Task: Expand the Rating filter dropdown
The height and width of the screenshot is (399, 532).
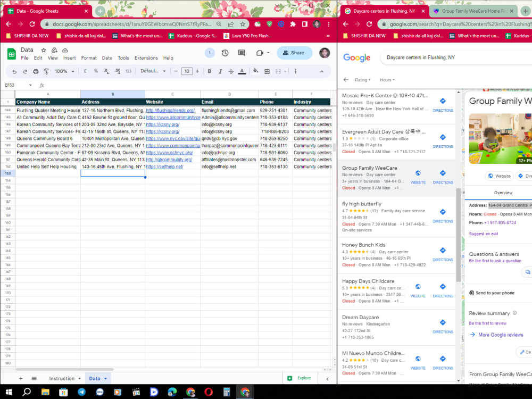Action: pyautogui.click(x=363, y=80)
